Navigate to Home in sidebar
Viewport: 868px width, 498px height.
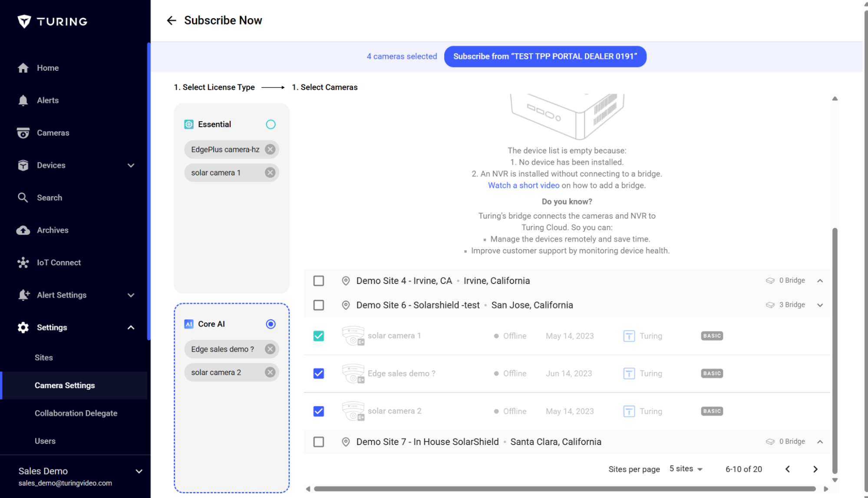coord(48,68)
